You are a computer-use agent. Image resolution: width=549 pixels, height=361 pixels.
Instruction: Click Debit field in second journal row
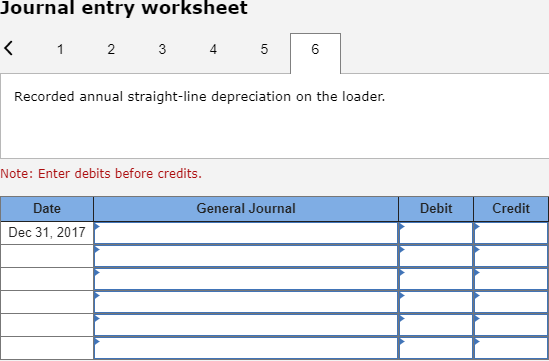[x=436, y=256]
